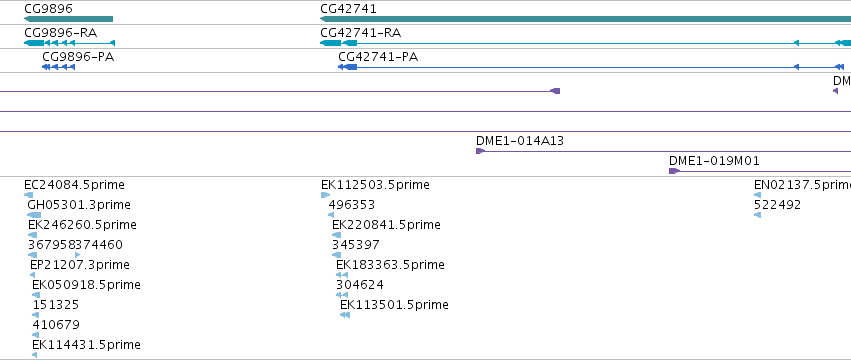Open the CG42741-RA transcript label
Viewport: 851px width, 360px height.
[x=360, y=33]
